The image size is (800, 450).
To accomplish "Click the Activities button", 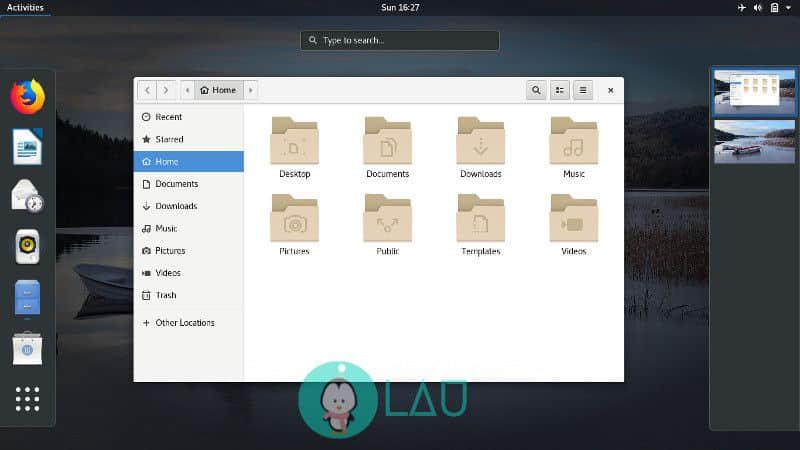I will click(26, 8).
